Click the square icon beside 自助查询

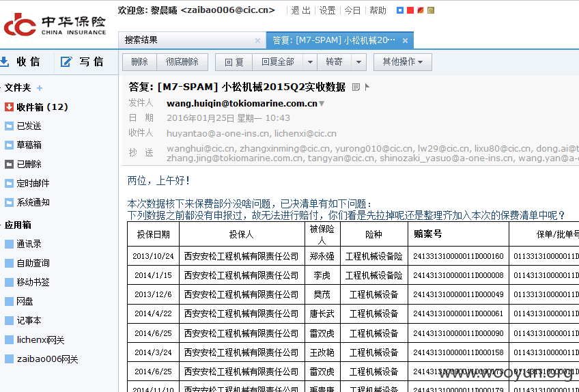(x=9, y=263)
